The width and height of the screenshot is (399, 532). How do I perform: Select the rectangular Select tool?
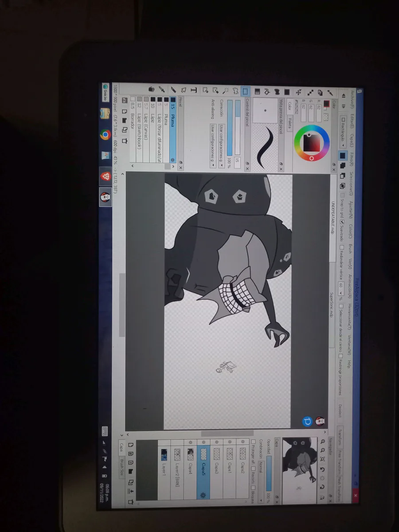[x=245, y=91]
